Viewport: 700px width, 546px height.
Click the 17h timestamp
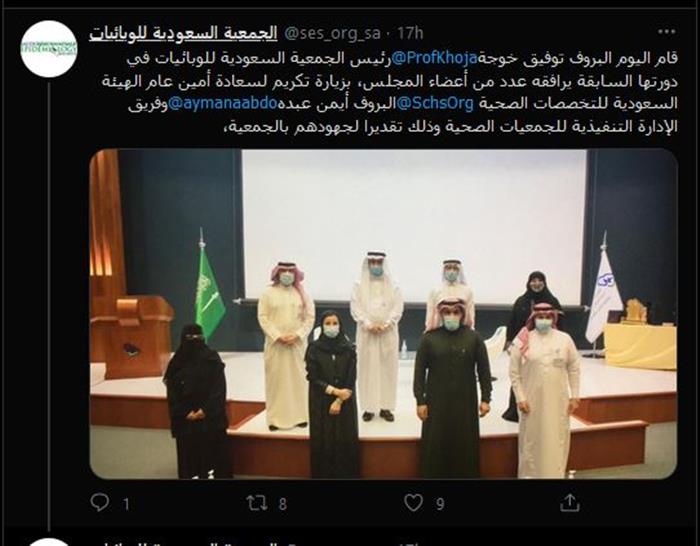[x=410, y=33]
